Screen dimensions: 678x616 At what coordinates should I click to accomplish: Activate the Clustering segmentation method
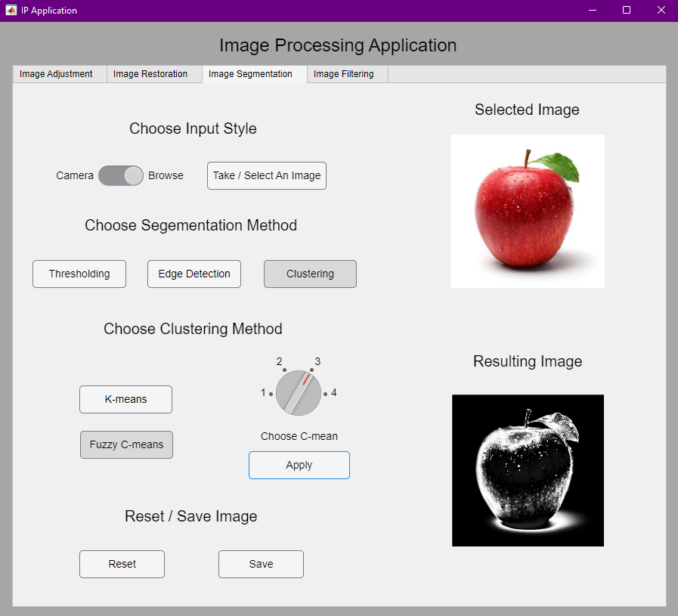(x=310, y=274)
